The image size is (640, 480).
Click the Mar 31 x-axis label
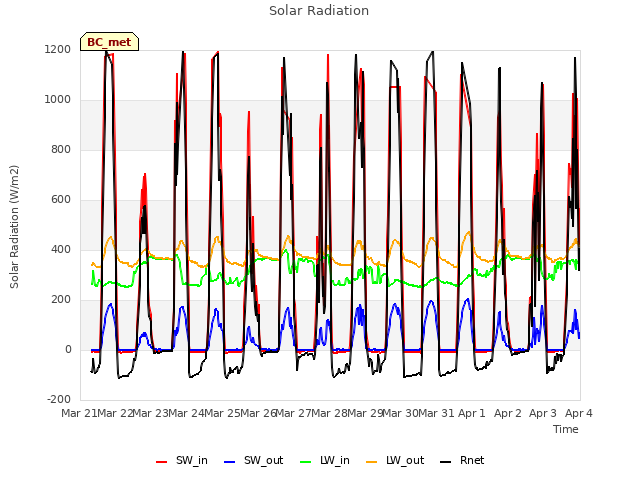(437, 413)
